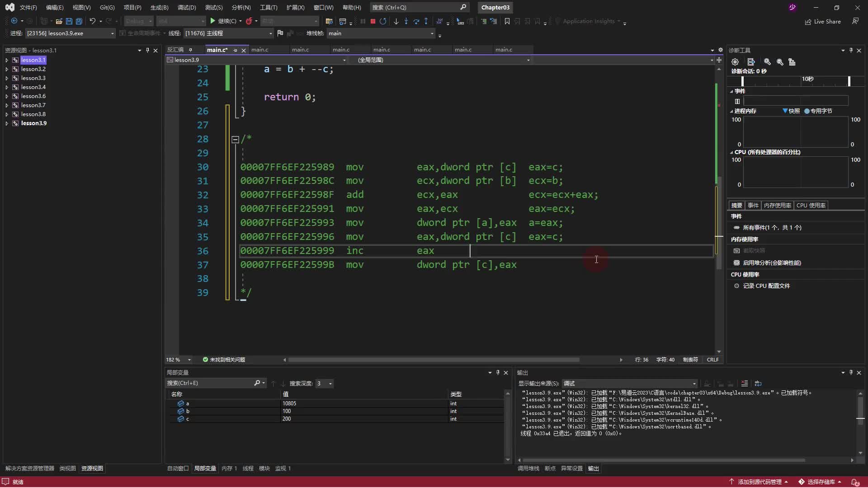Open the Git menu
This screenshot has width=868, height=488.
(107, 8)
